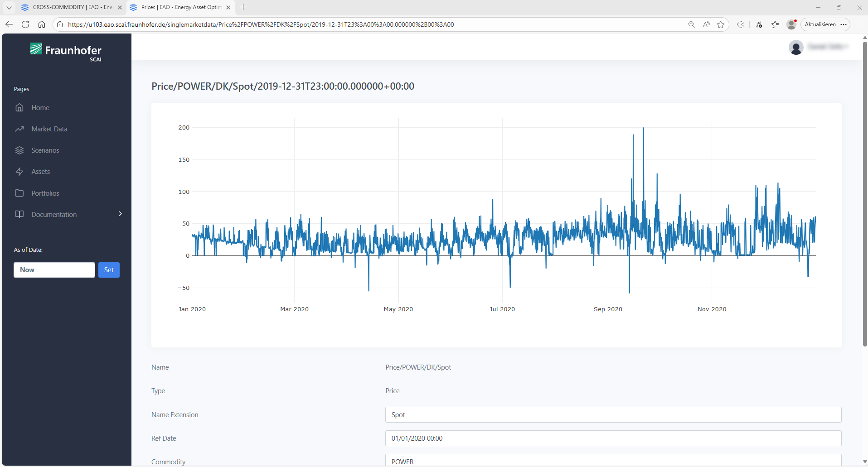The image size is (868, 467).
Task: Click the Scenarios layers icon
Action: 19,150
